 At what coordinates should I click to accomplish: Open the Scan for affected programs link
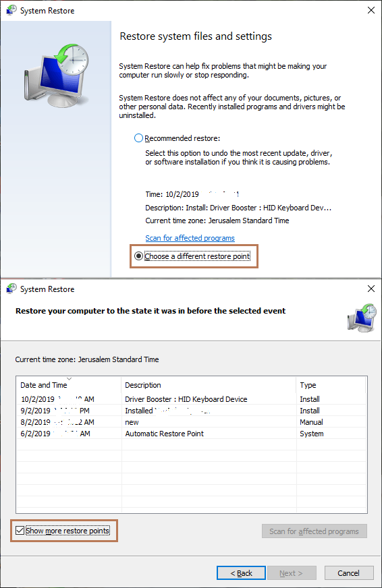coord(190,238)
